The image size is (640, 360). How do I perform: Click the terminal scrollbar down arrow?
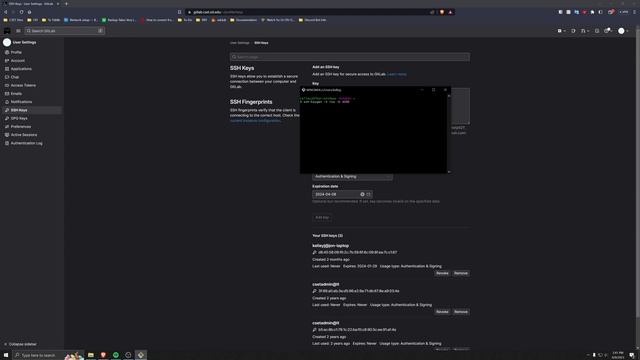click(449, 172)
